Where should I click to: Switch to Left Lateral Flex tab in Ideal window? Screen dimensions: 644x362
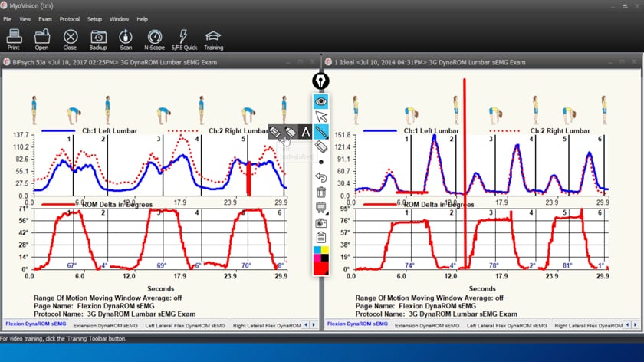coord(507,325)
